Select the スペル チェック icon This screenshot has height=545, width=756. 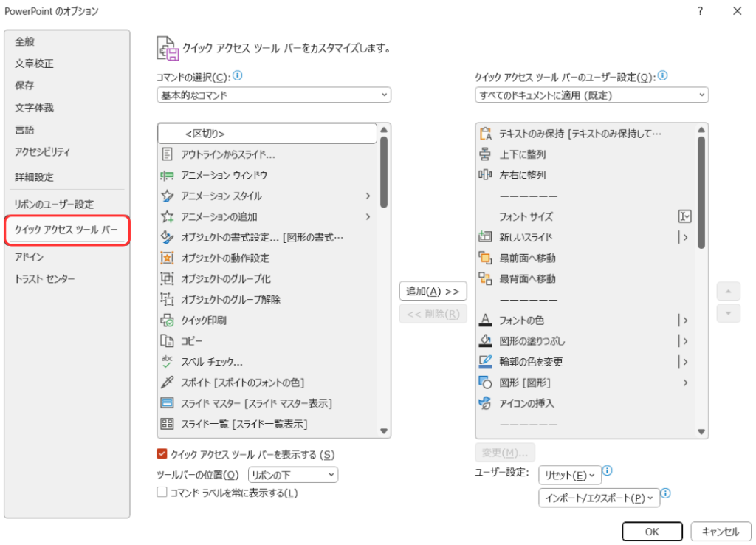coord(167,362)
